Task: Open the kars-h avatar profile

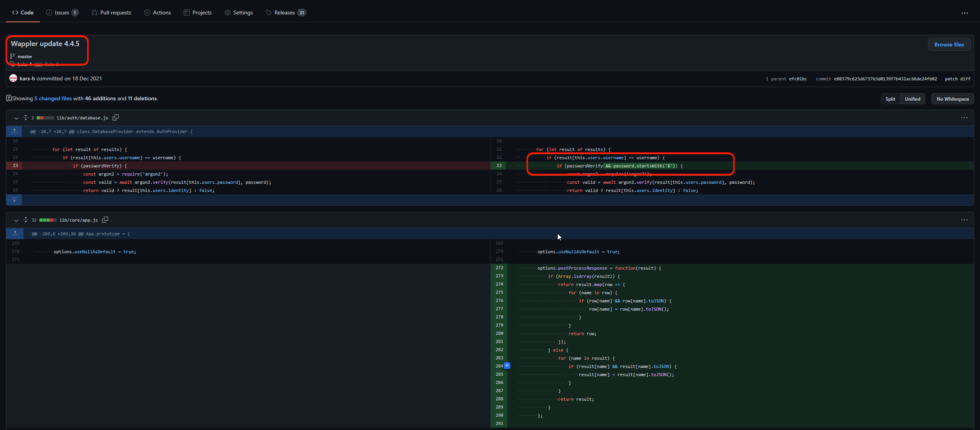Action: tap(13, 78)
